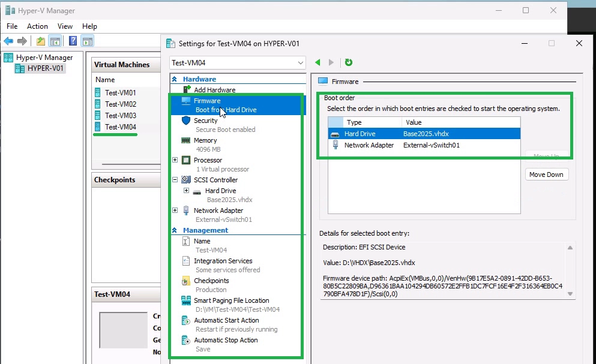Collapse the Management section chevron
The width and height of the screenshot is (596, 364).
coord(175,230)
